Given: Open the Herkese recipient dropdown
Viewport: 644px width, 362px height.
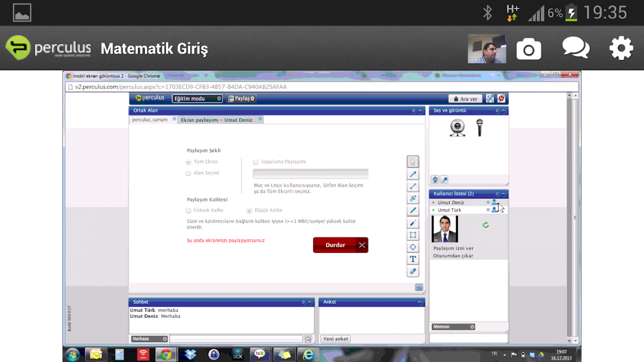Looking at the screenshot, I should click(149, 339).
